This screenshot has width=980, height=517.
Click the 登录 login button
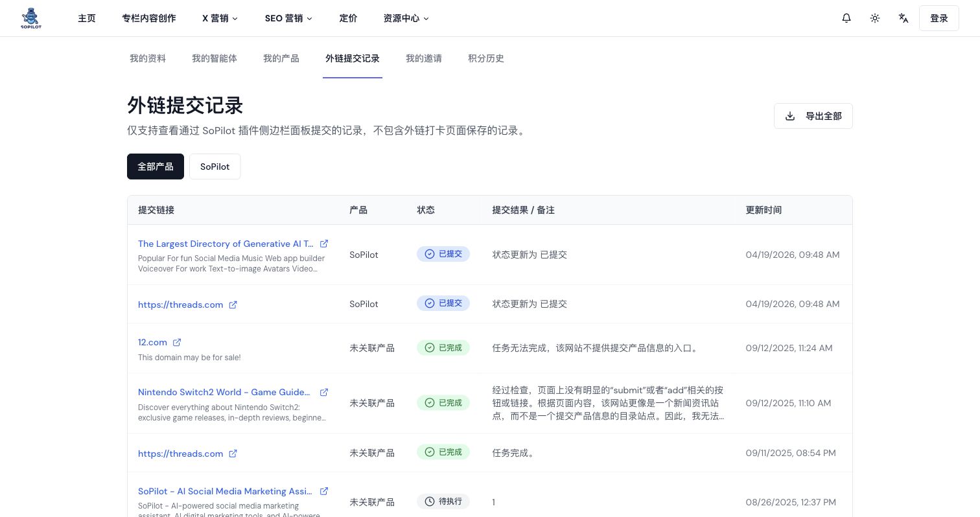(x=939, y=18)
